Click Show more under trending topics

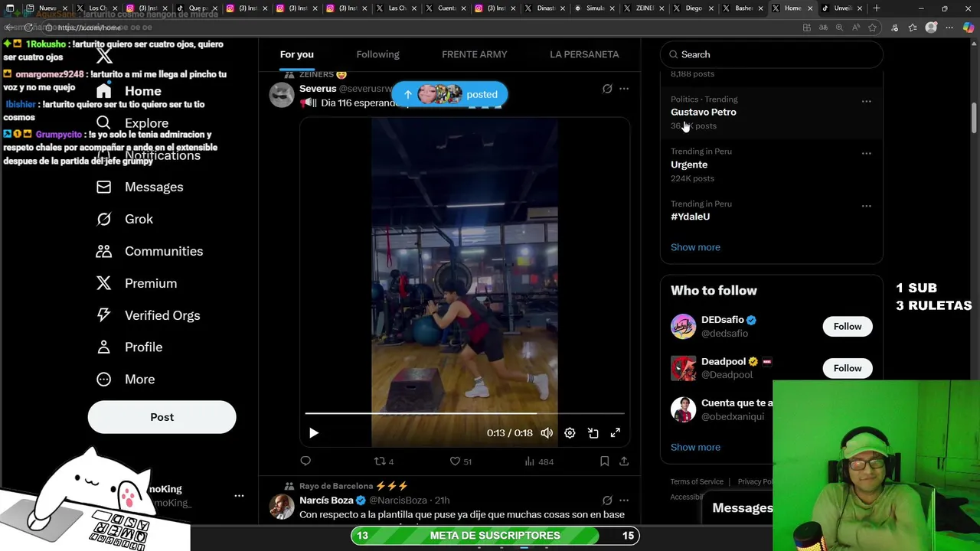pyautogui.click(x=695, y=247)
